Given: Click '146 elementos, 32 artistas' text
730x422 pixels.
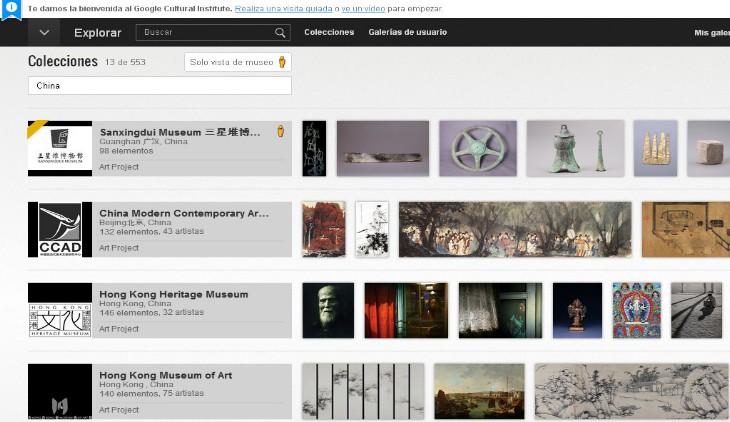Looking at the screenshot, I should point(151,313).
